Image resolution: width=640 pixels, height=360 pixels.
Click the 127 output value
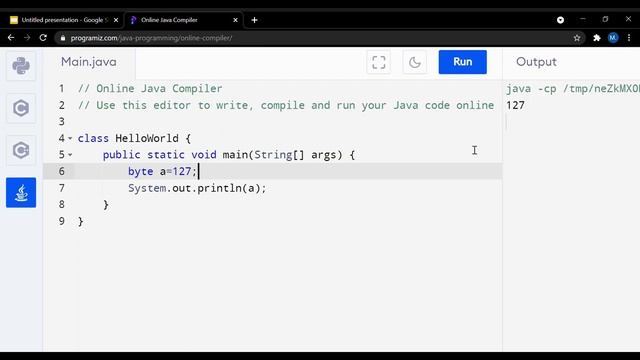(x=515, y=105)
